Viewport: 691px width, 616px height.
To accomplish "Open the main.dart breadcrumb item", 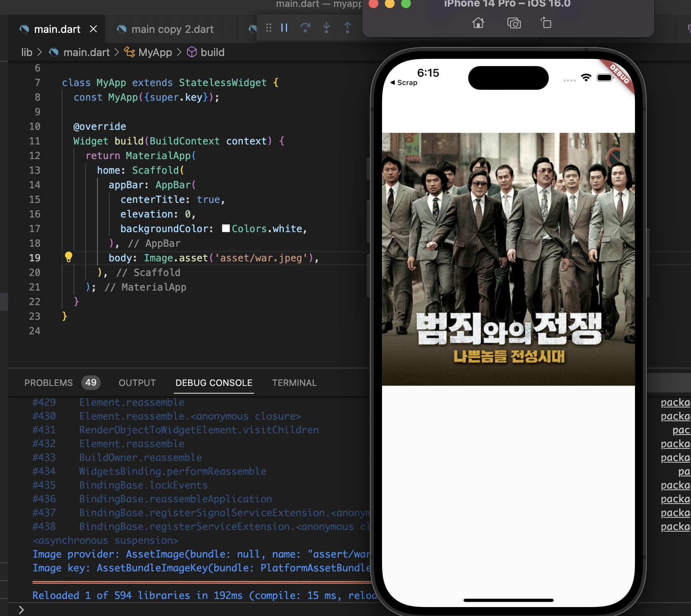I will tap(86, 52).
